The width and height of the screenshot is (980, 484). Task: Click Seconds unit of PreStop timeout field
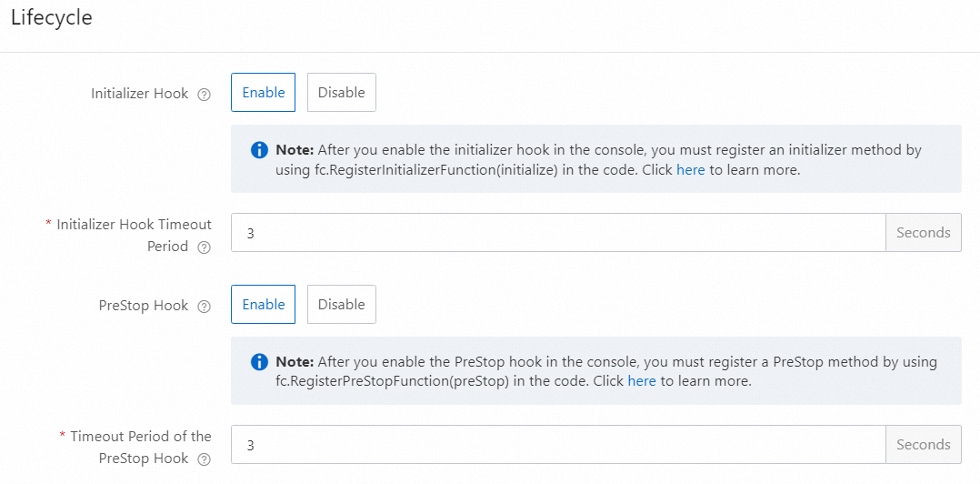click(x=923, y=445)
